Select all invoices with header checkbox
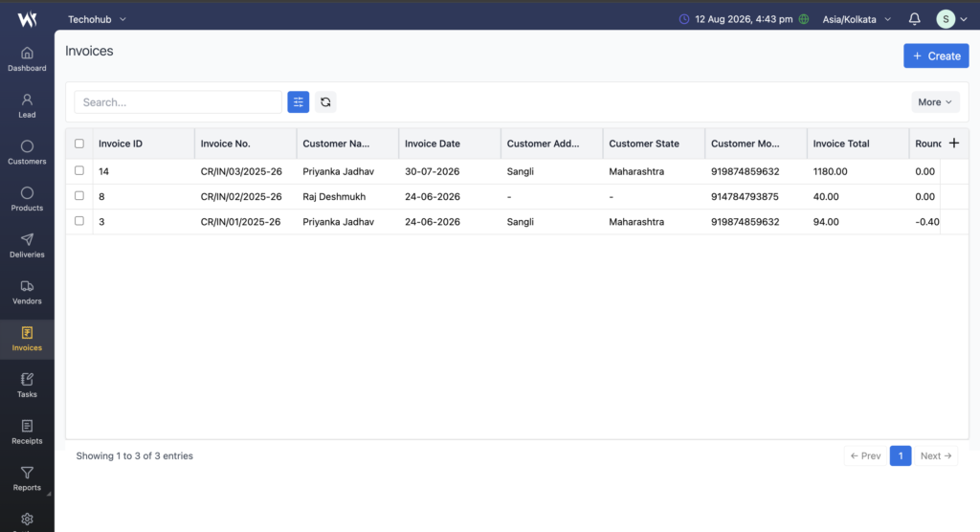The width and height of the screenshot is (980, 532). tap(79, 144)
